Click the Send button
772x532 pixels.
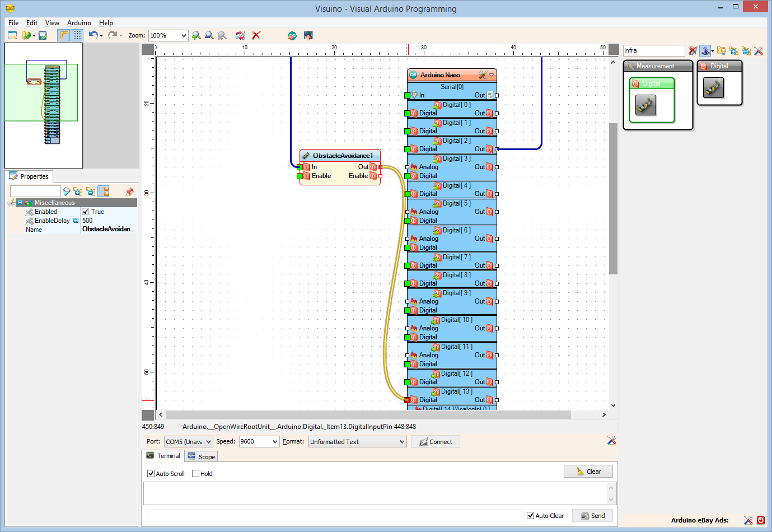click(x=592, y=516)
